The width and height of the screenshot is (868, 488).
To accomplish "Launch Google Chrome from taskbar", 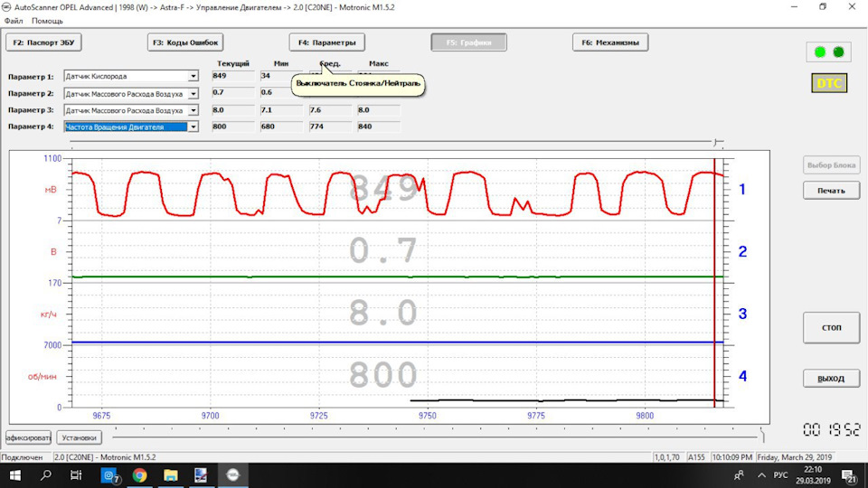I will pos(139,475).
